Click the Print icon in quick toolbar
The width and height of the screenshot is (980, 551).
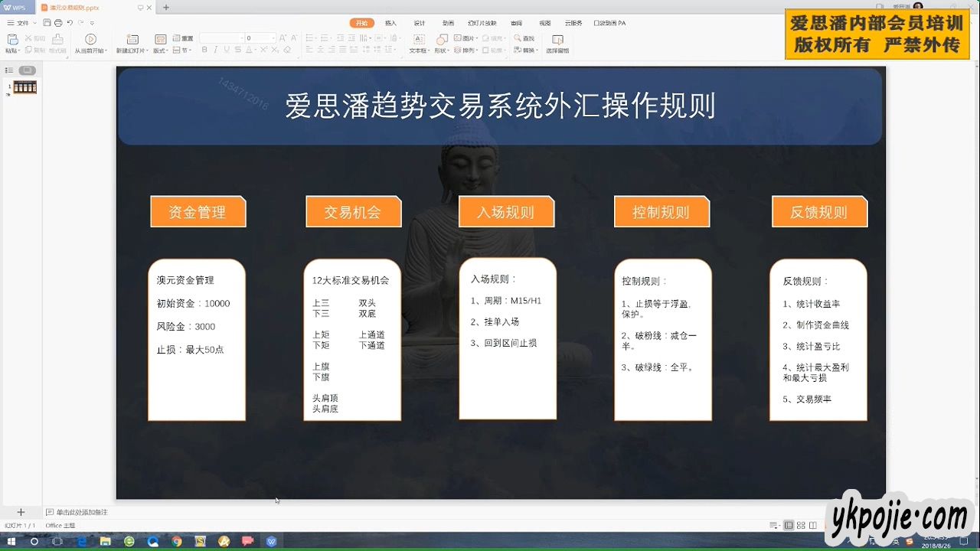click(58, 23)
